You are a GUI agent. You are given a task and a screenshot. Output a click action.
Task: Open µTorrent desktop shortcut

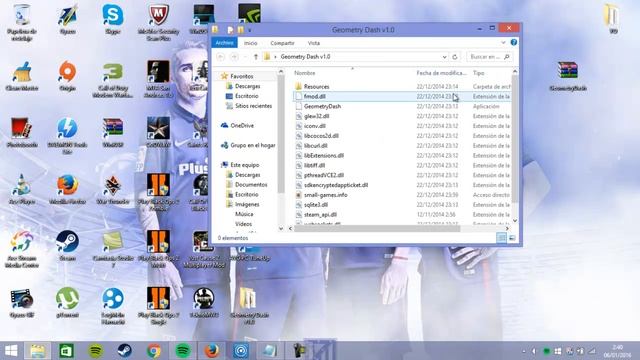tap(67, 302)
